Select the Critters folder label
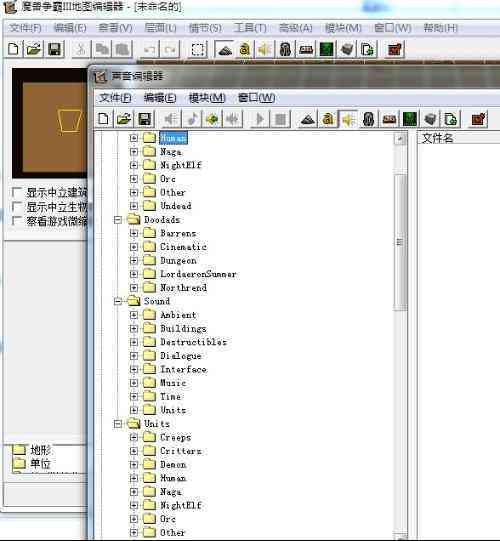This screenshot has width=500, height=541. (x=181, y=451)
